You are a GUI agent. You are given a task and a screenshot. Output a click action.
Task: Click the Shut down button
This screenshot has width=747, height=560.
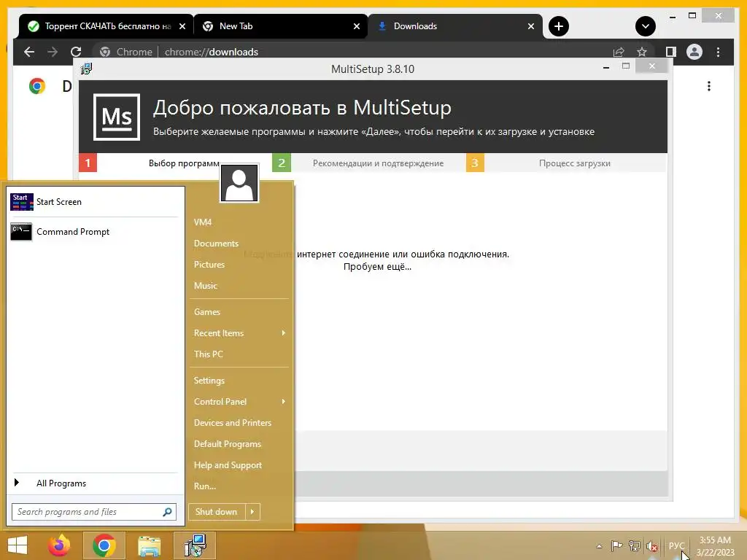point(217,512)
